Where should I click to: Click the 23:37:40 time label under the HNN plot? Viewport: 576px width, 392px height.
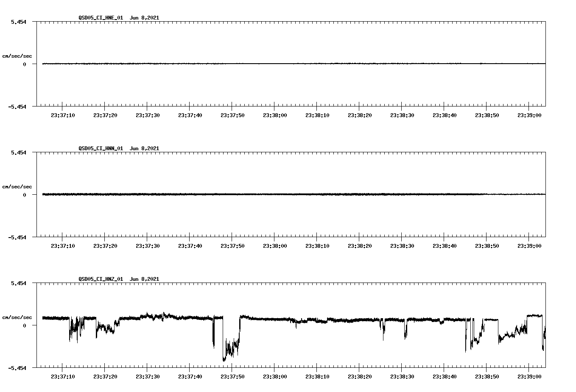coord(190,246)
